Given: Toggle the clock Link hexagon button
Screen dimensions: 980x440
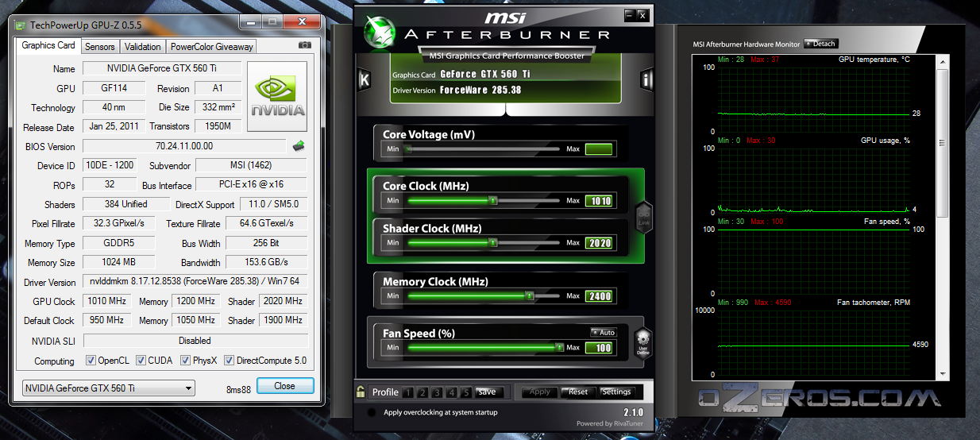Looking at the screenshot, I should (x=643, y=217).
